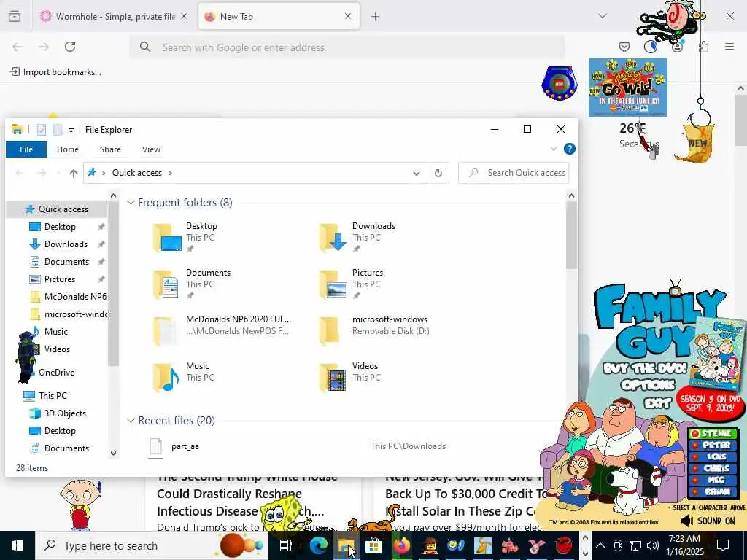Image resolution: width=747 pixels, height=560 pixels.
Task: Show hidden system tray icons
Action: [600, 545]
